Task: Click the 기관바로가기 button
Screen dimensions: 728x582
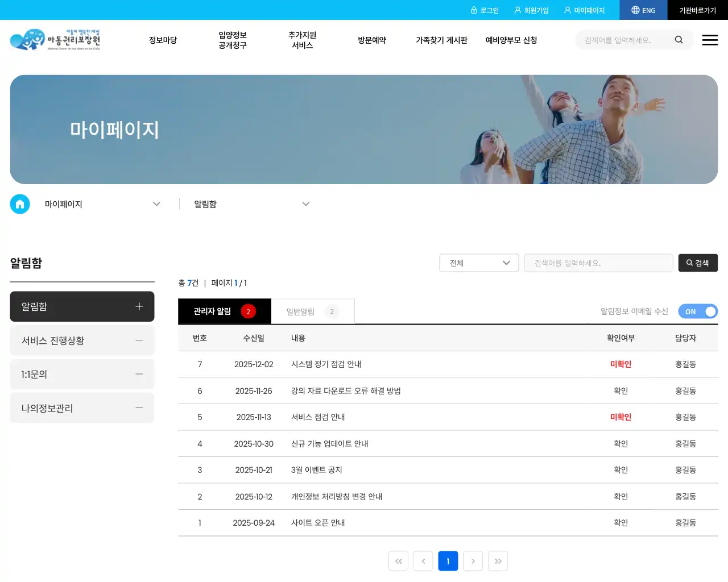Action: point(698,10)
